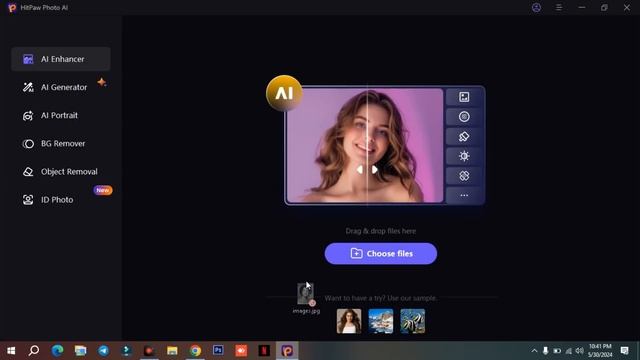640x360 pixels.
Task: Click the sample portrait preview image
Action: [365, 145]
